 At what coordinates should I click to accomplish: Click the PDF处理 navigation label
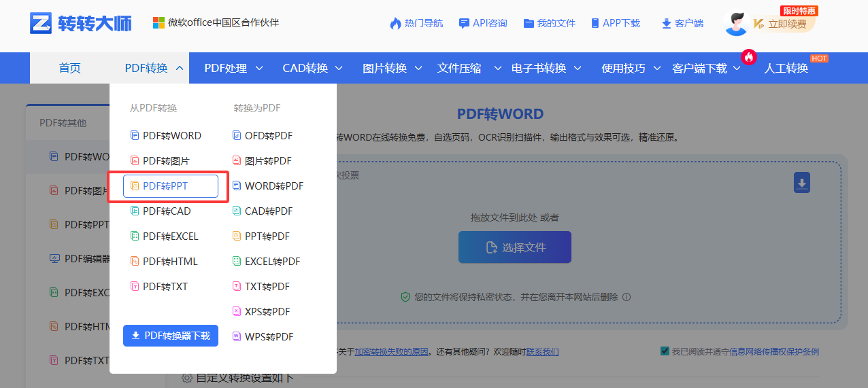click(x=226, y=68)
